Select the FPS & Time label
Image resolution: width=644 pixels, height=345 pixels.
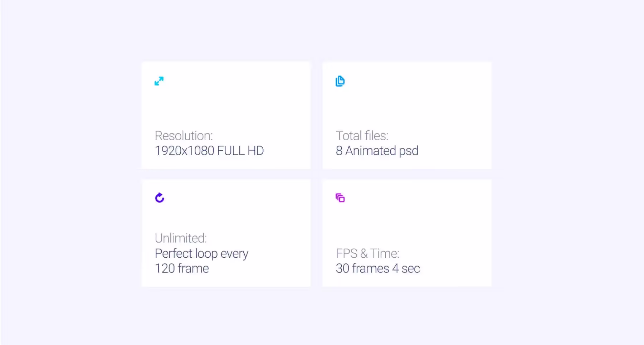(x=367, y=253)
